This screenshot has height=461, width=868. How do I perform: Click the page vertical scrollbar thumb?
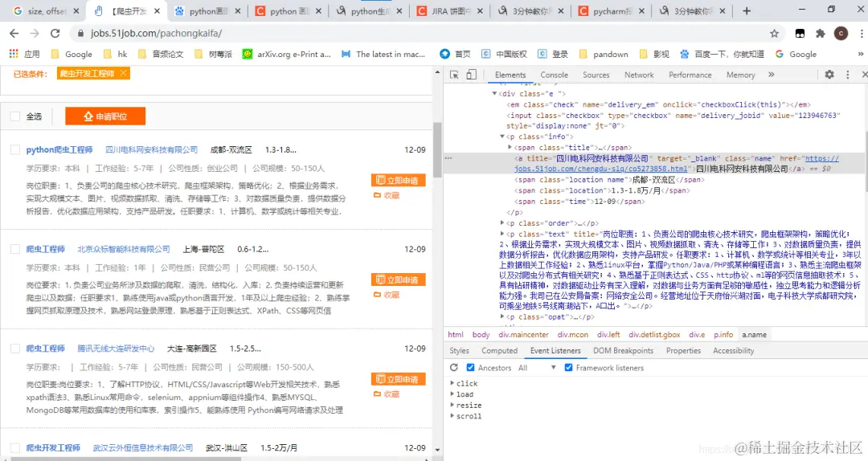click(437, 149)
